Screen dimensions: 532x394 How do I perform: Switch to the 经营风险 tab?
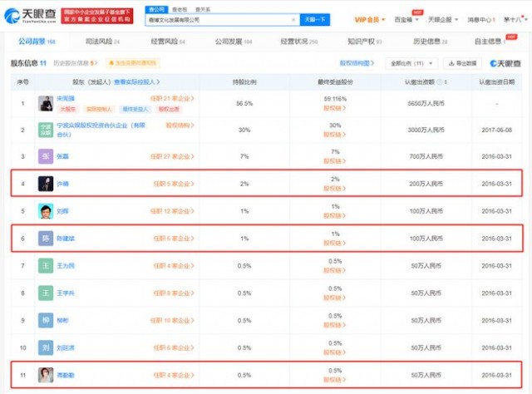[x=168, y=42]
